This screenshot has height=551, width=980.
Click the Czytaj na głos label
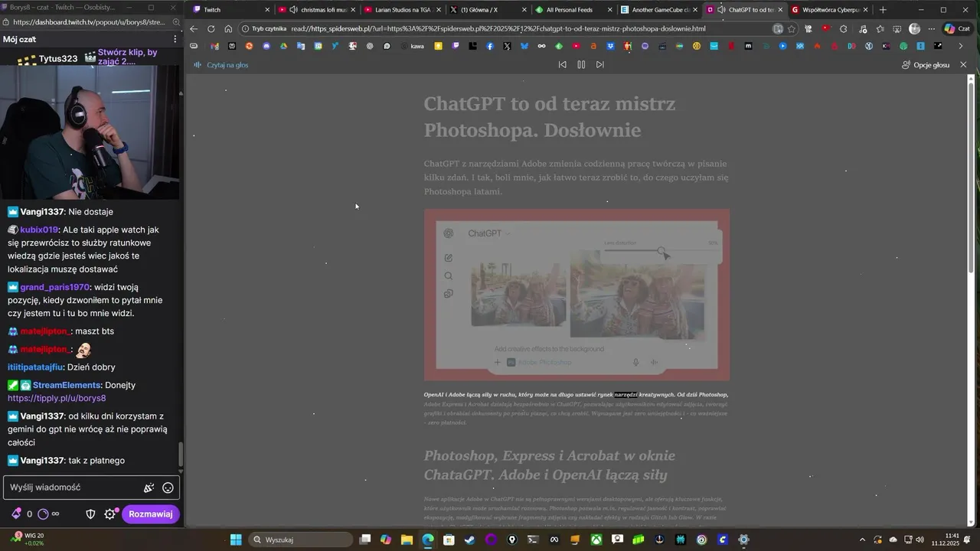pos(227,65)
